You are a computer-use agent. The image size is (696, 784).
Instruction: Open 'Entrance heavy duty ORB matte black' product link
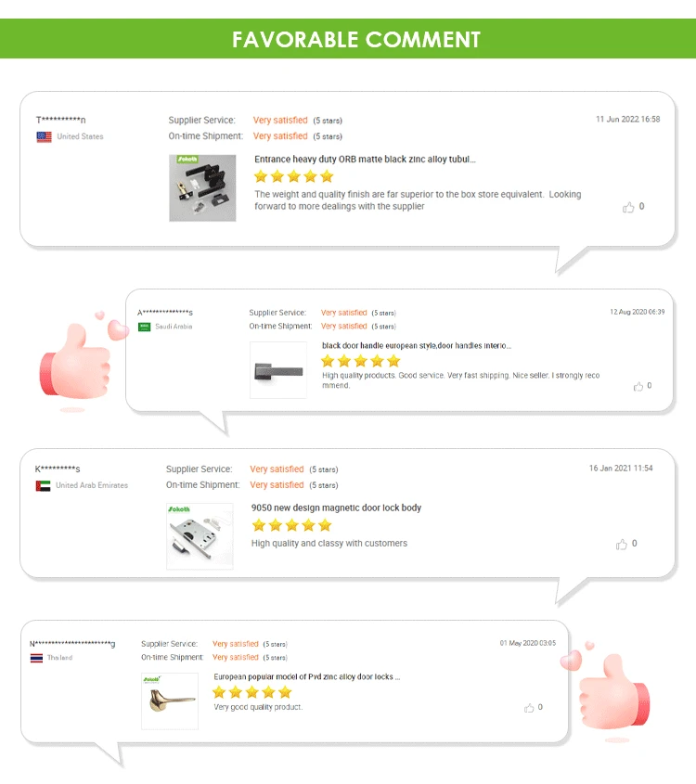[x=365, y=159]
